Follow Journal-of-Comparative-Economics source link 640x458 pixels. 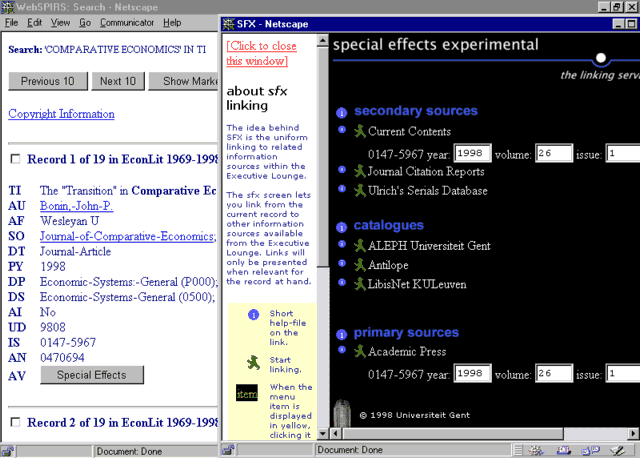point(127,236)
